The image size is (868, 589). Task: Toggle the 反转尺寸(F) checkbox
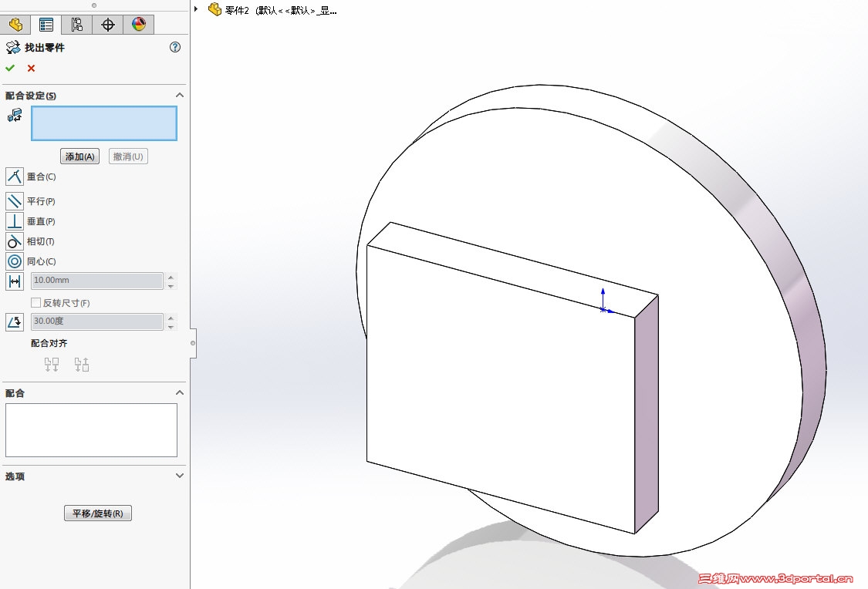coord(36,302)
